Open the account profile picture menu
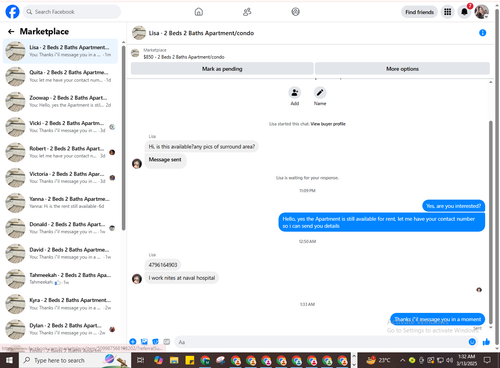The image size is (500, 368). (482, 12)
